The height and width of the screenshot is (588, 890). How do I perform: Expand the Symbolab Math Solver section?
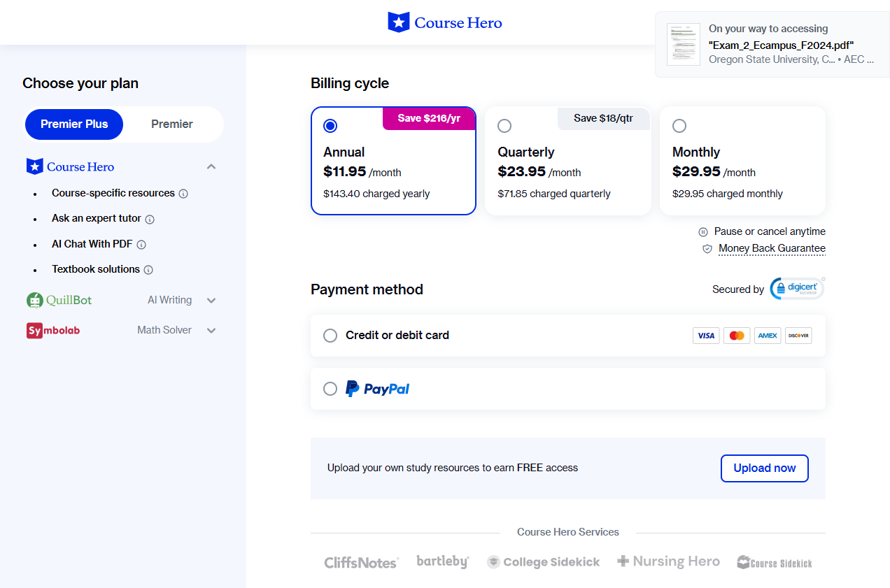click(x=211, y=330)
